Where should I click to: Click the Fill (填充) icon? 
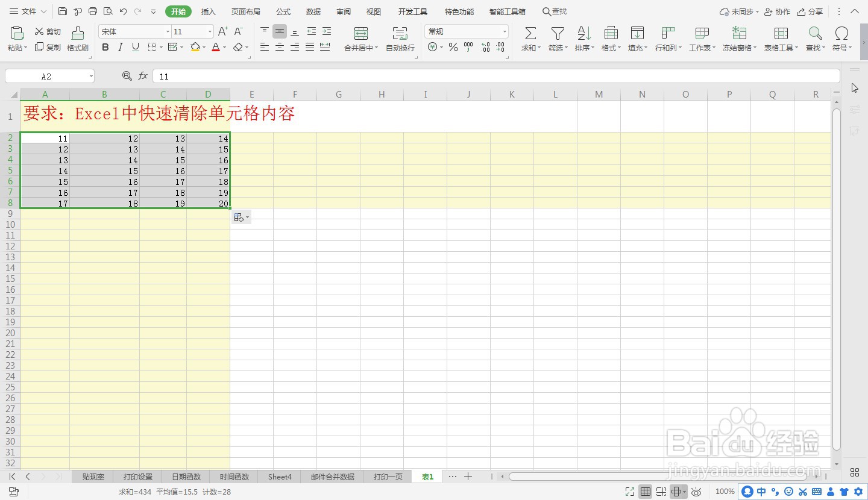pyautogui.click(x=637, y=34)
